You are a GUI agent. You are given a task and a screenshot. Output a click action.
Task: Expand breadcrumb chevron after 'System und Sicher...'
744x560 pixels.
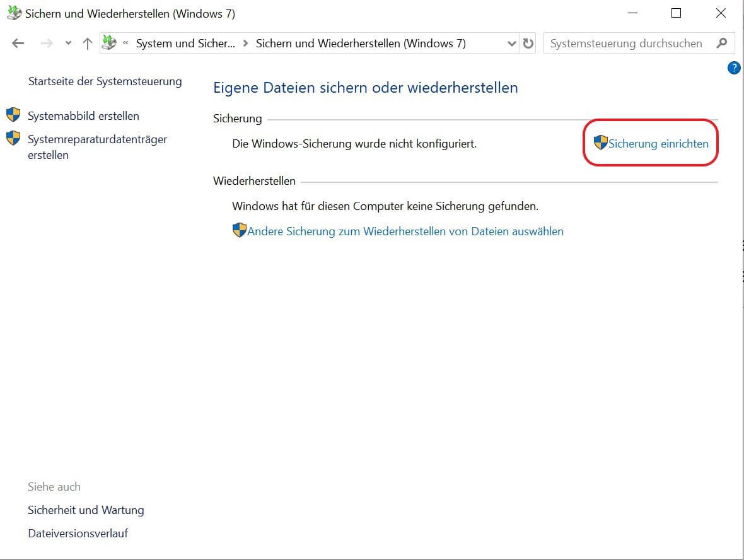(x=245, y=44)
